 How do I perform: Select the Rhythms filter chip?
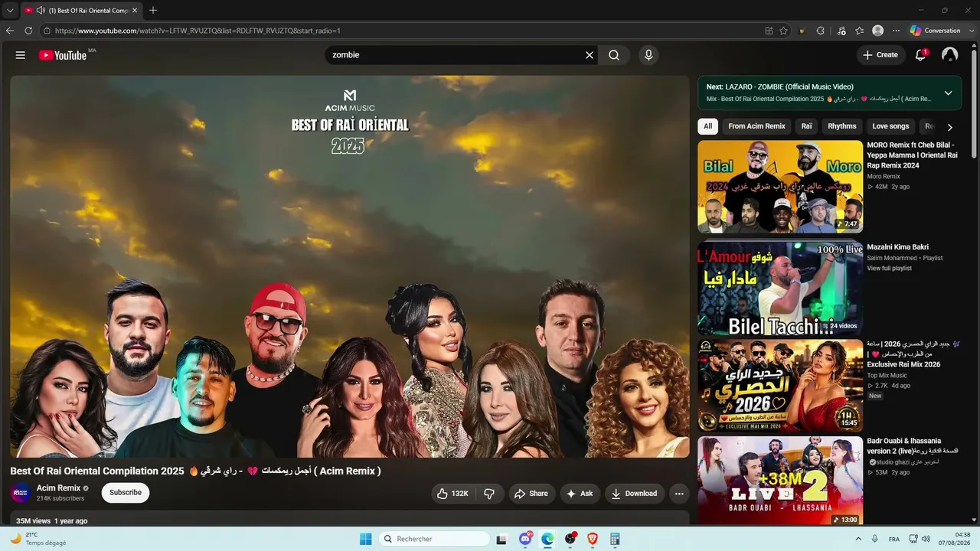(x=842, y=126)
